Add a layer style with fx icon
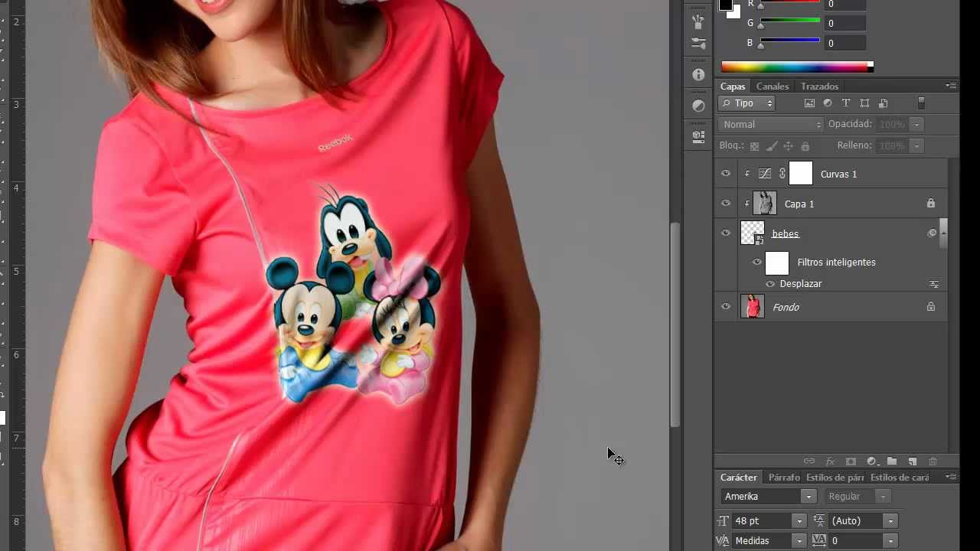This screenshot has width=980, height=551. [x=830, y=461]
